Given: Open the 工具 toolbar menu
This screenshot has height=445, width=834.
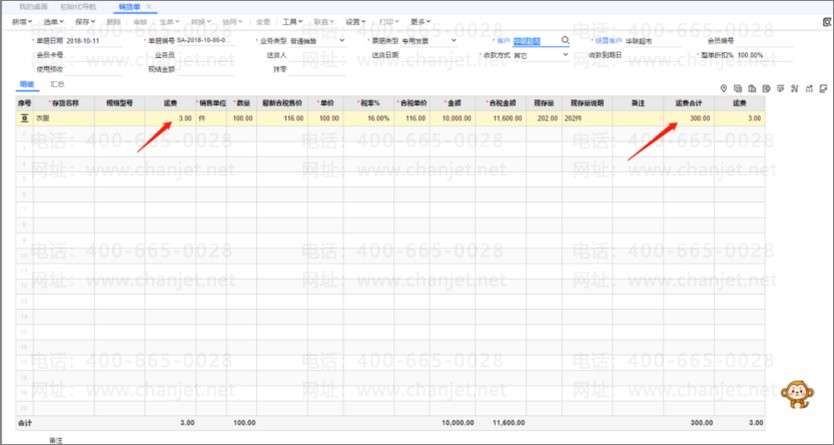Looking at the screenshot, I should point(292,21).
